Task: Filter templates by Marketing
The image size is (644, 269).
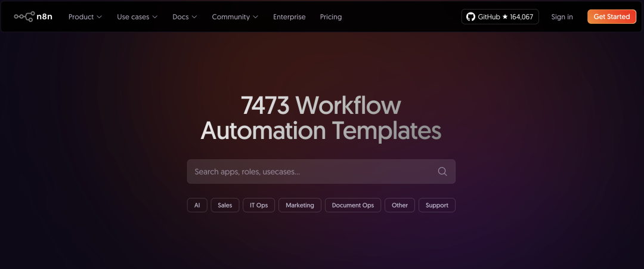Action: click(299, 205)
